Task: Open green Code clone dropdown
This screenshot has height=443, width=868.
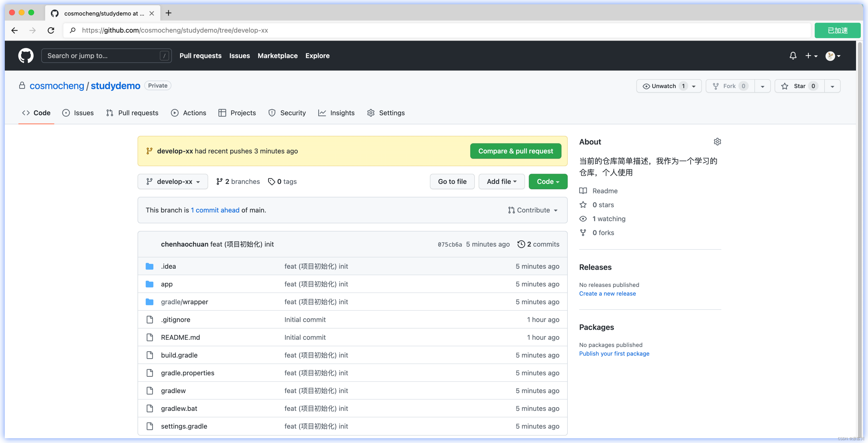Action: [548, 181]
